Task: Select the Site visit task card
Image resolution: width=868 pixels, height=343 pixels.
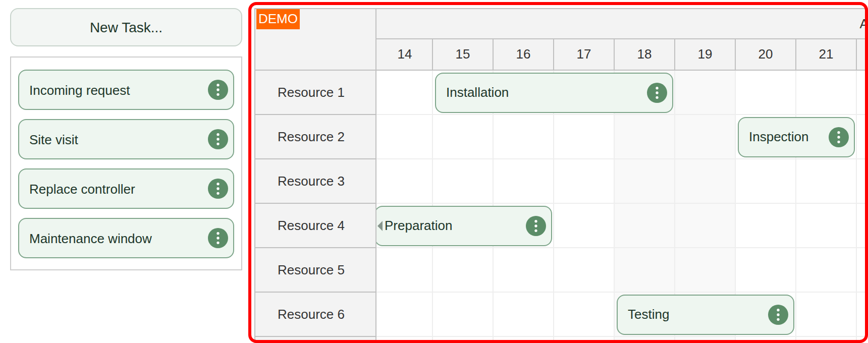Action: click(101, 139)
